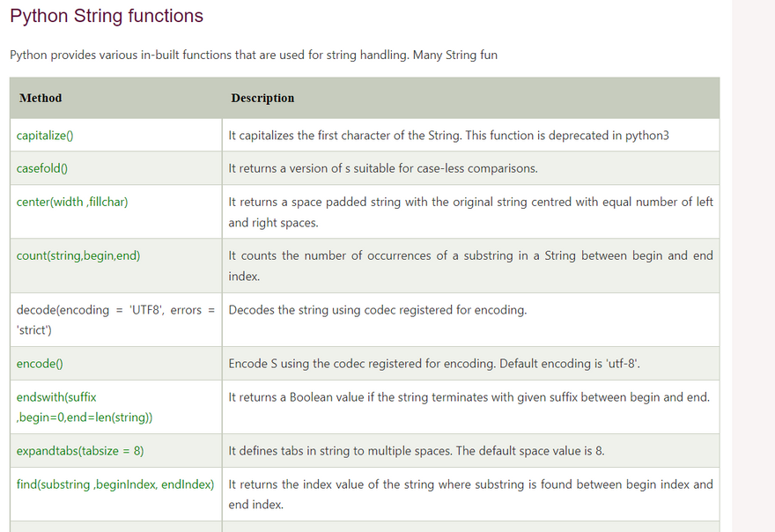
Task: Click the decode(encoding = 'UTF8') table cell
Action: 115,320
